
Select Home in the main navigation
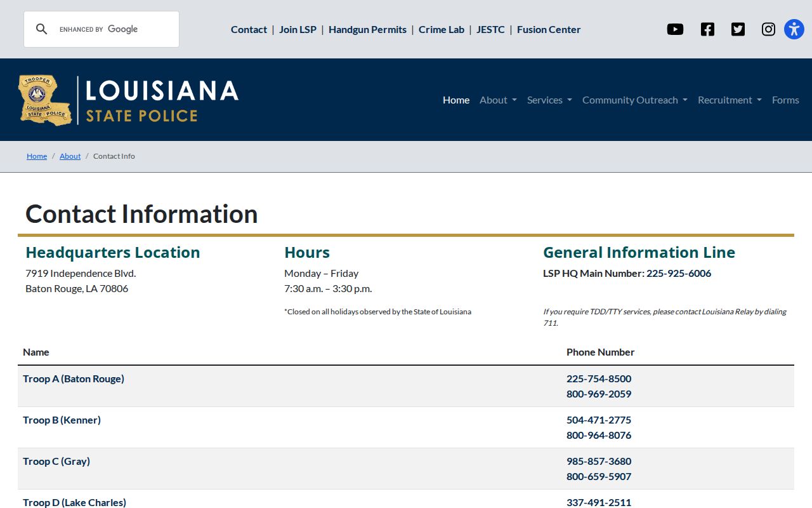[456, 100]
